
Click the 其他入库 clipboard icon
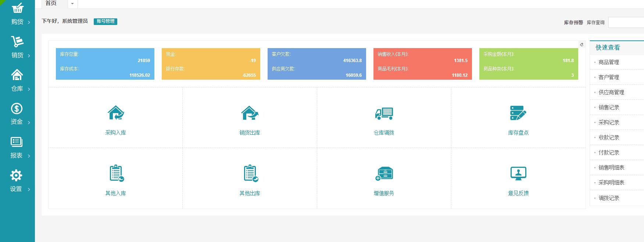click(x=115, y=173)
